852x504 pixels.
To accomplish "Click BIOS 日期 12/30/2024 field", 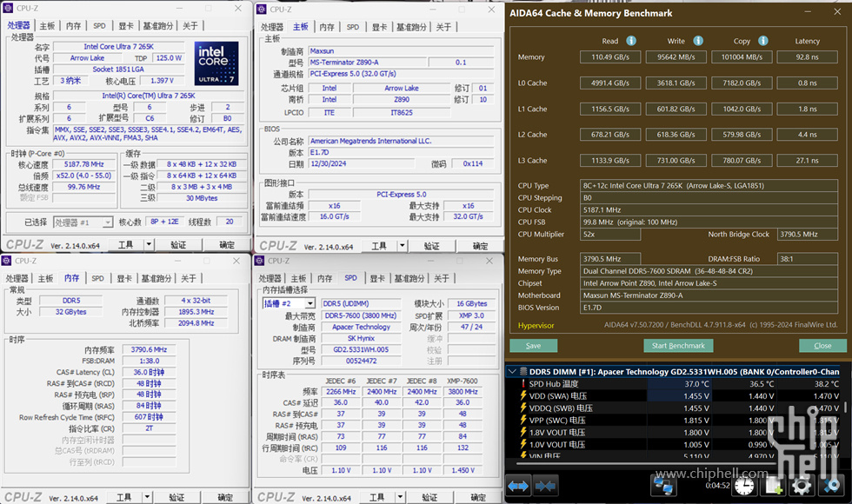I will [362, 163].
